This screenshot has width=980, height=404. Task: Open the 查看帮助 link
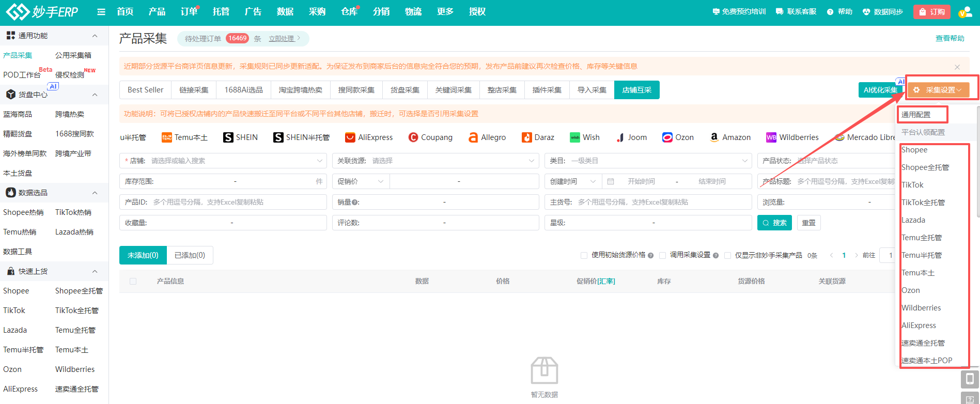(x=950, y=38)
